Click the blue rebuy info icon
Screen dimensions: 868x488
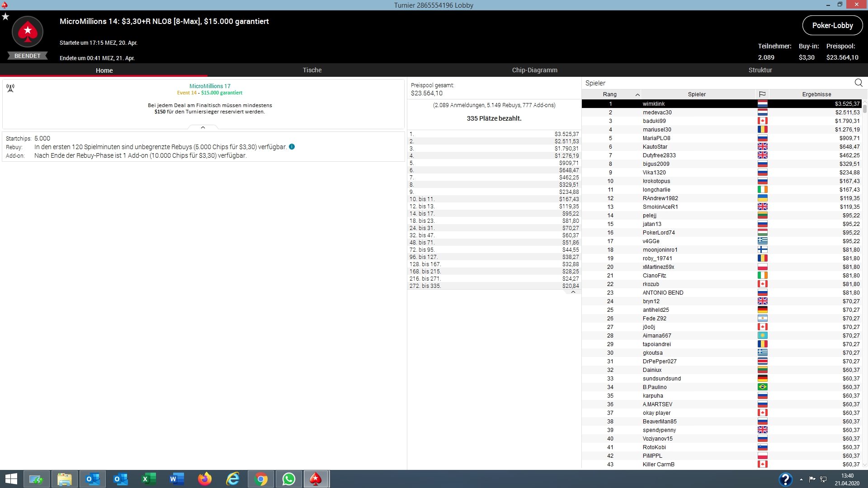[x=292, y=147]
